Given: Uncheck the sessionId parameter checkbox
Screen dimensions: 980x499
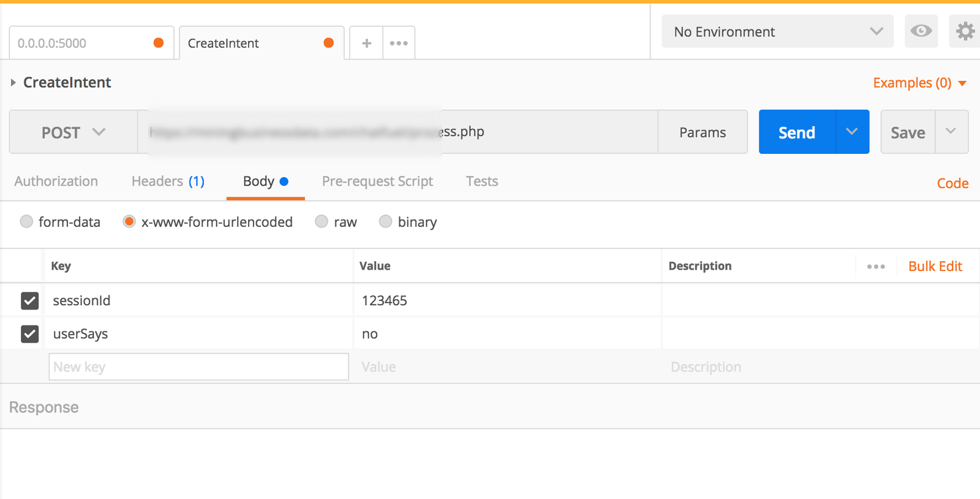Looking at the screenshot, I should pos(29,300).
